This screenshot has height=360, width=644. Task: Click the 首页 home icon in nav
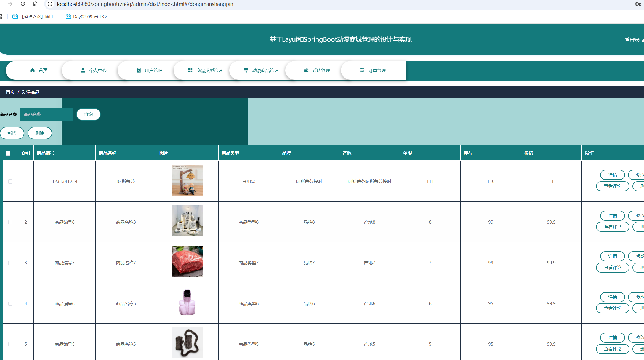(33, 70)
